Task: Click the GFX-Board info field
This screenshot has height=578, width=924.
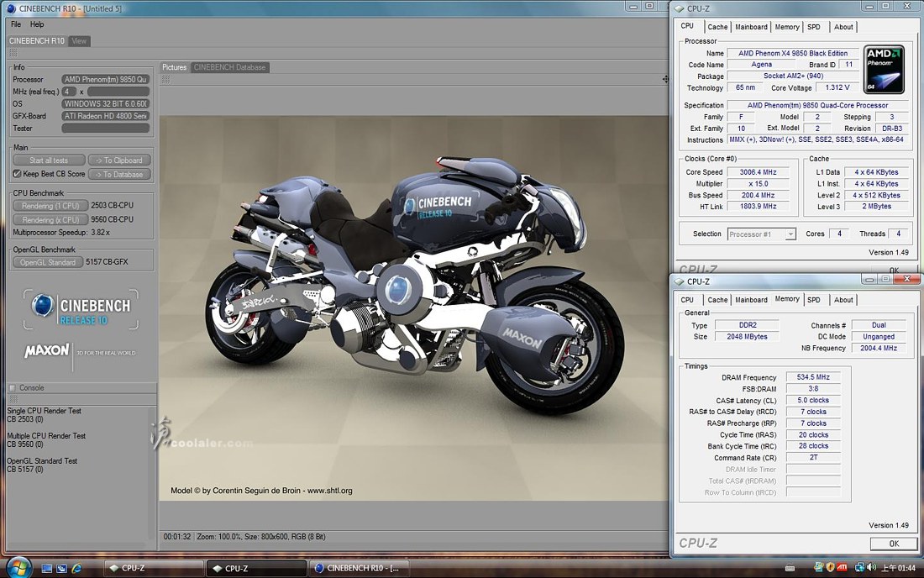Action: pos(106,116)
